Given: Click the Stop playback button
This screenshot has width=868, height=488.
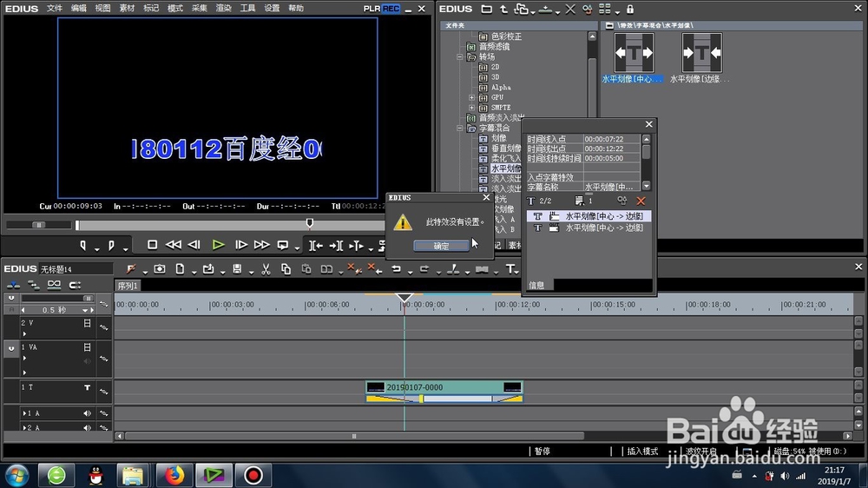Looking at the screenshot, I should point(152,245).
